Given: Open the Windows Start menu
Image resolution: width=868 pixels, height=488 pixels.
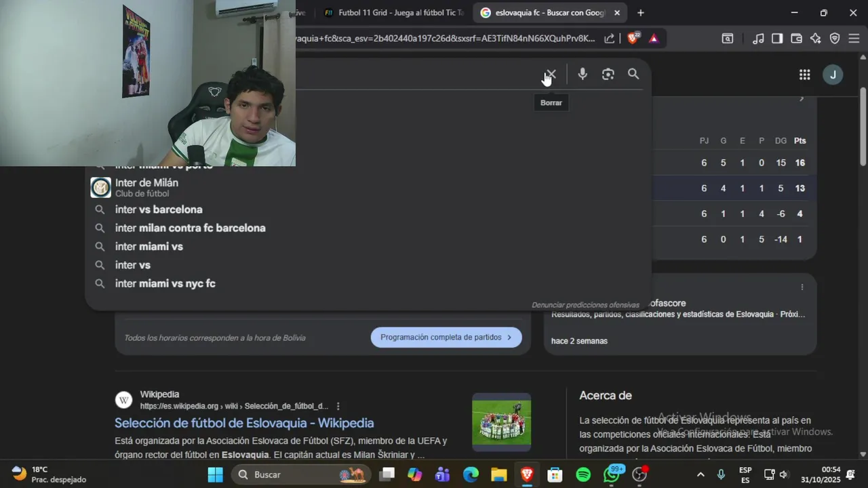Looking at the screenshot, I should [215, 474].
